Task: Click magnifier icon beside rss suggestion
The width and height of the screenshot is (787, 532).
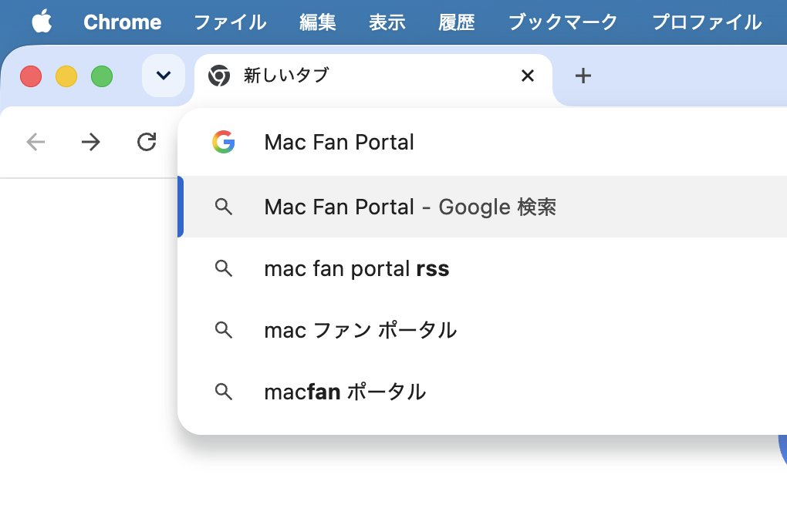Action: tap(223, 269)
